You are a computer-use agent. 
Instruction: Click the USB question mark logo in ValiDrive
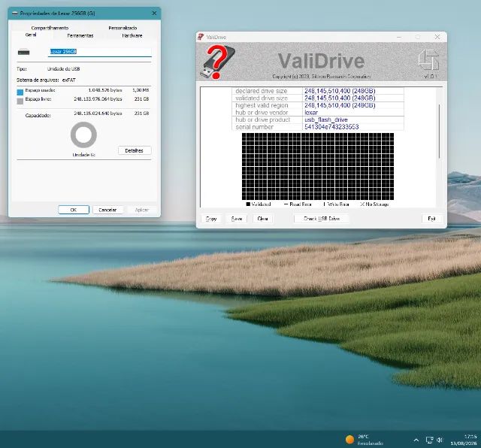point(217,62)
